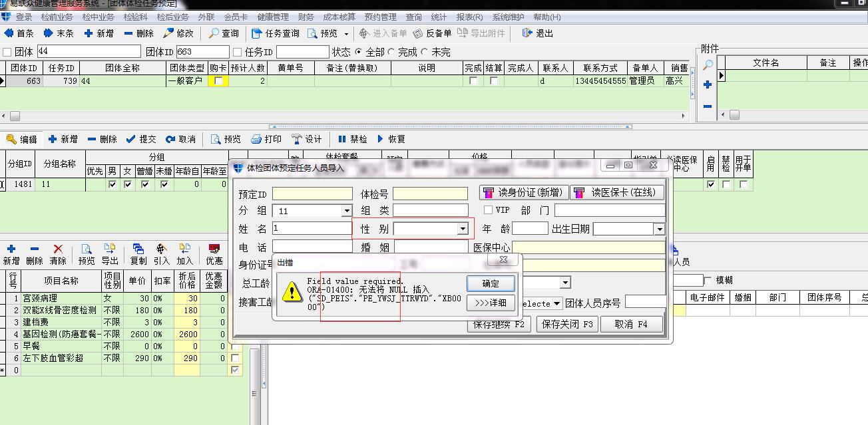Open the 性别 dropdown
Image resolution: width=868 pixels, height=425 pixels.
pos(462,229)
